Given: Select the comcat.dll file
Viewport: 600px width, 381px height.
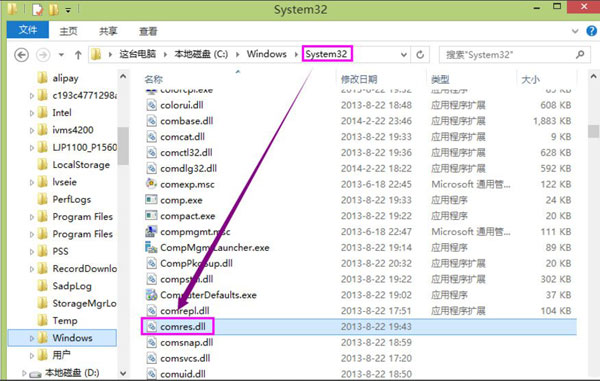Looking at the screenshot, I should coord(182,137).
